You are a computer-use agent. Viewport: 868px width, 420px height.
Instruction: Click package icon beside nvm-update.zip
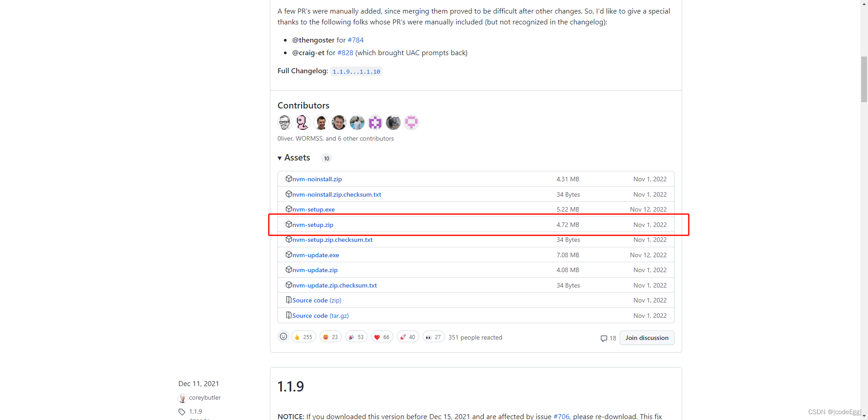(288, 269)
